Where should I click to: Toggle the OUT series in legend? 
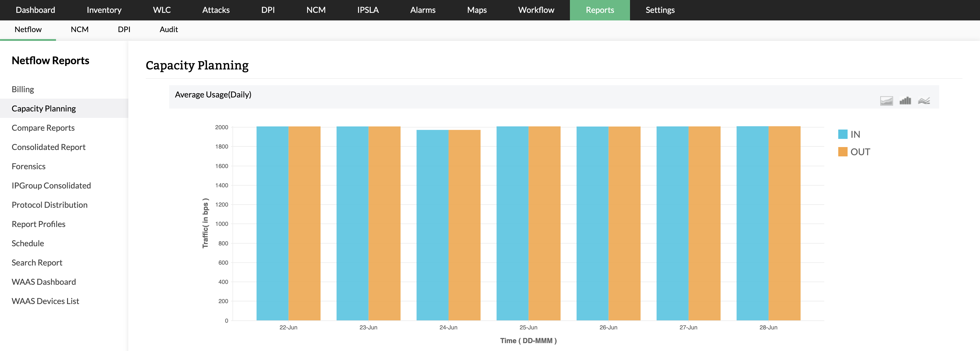pos(860,152)
